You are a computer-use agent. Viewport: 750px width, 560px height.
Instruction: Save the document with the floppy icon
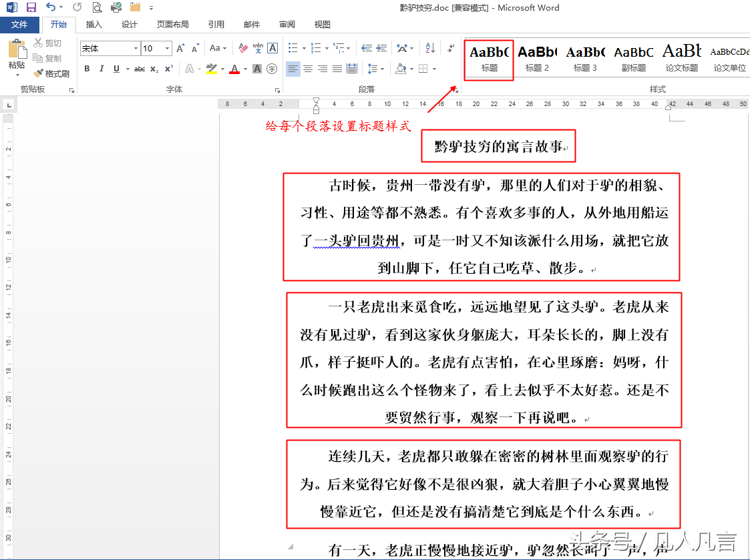click(x=31, y=7)
